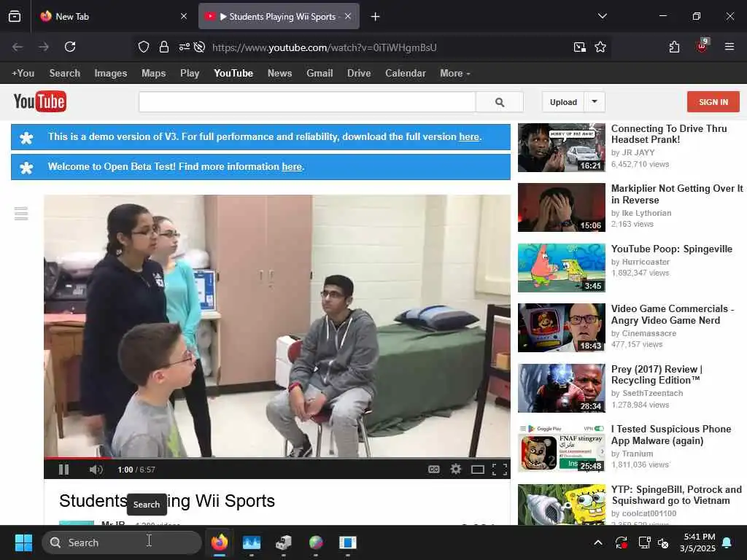Open channel Cinemassacre

click(x=649, y=333)
